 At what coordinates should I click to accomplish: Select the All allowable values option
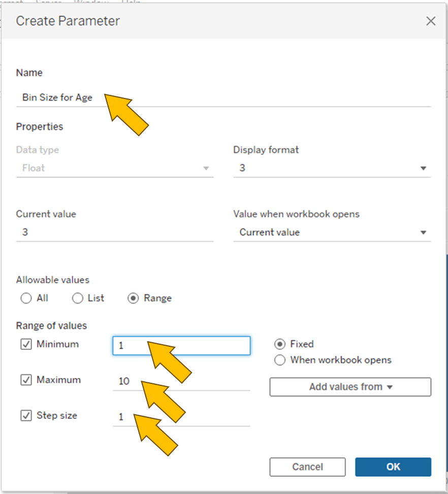(26, 299)
